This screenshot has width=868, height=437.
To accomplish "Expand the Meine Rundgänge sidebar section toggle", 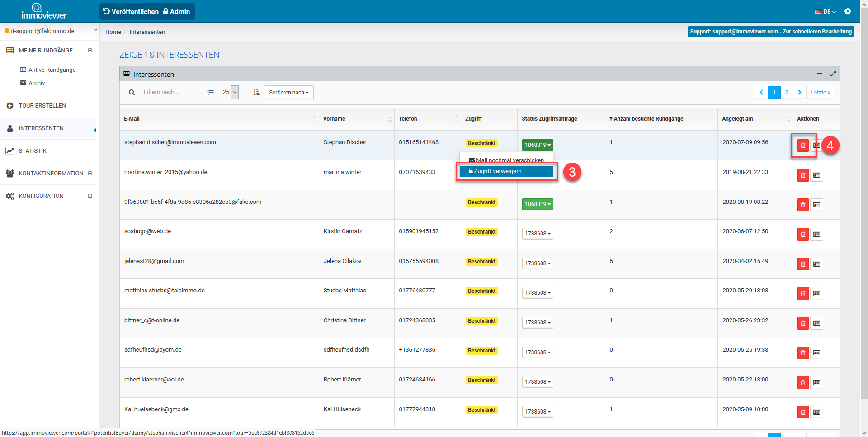I will tap(90, 51).
